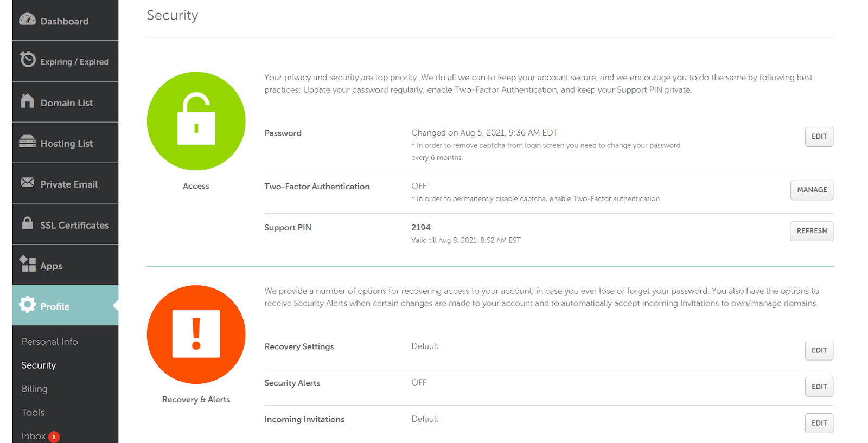Click the Dashboard speedometer icon
Screen dimensions: 868x443
click(x=27, y=20)
